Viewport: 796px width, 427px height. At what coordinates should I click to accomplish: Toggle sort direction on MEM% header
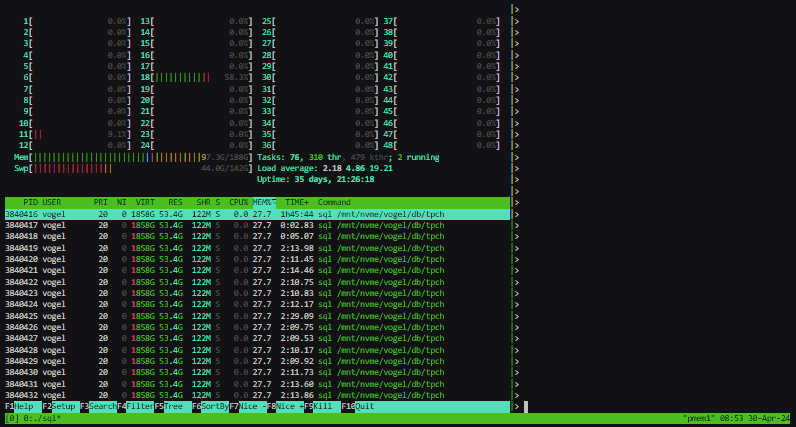click(264, 202)
